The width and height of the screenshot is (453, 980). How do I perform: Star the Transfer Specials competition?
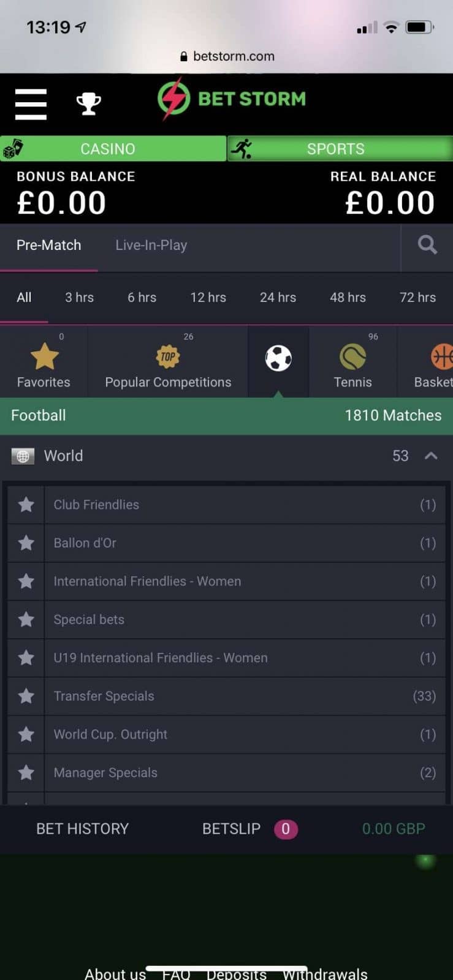[x=26, y=696]
